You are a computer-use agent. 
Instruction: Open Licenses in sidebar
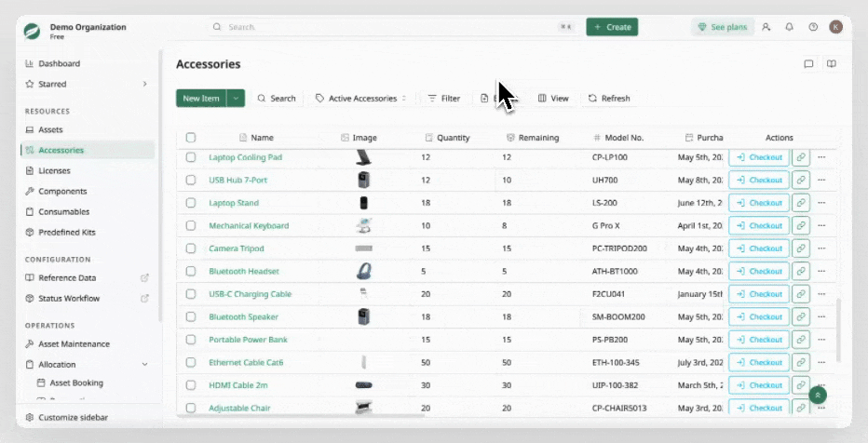pos(88,170)
